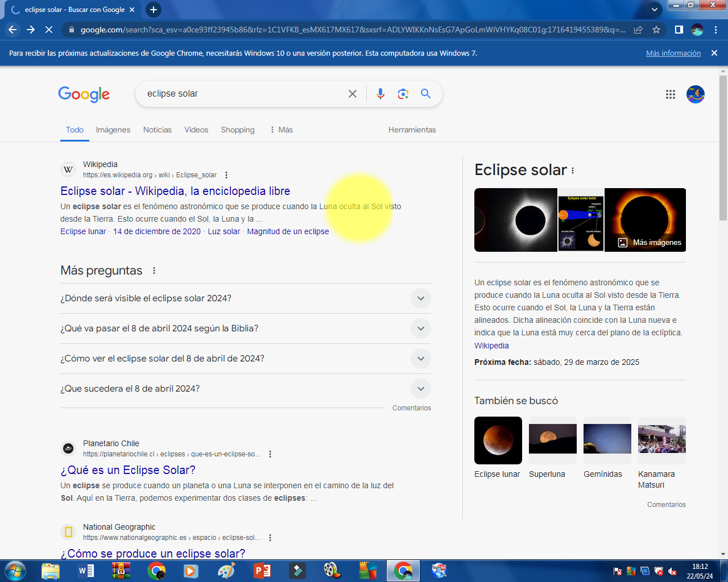Launch PowerPoint from the taskbar
The height and width of the screenshot is (582, 728).
pyautogui.click(x=262, y=571)
